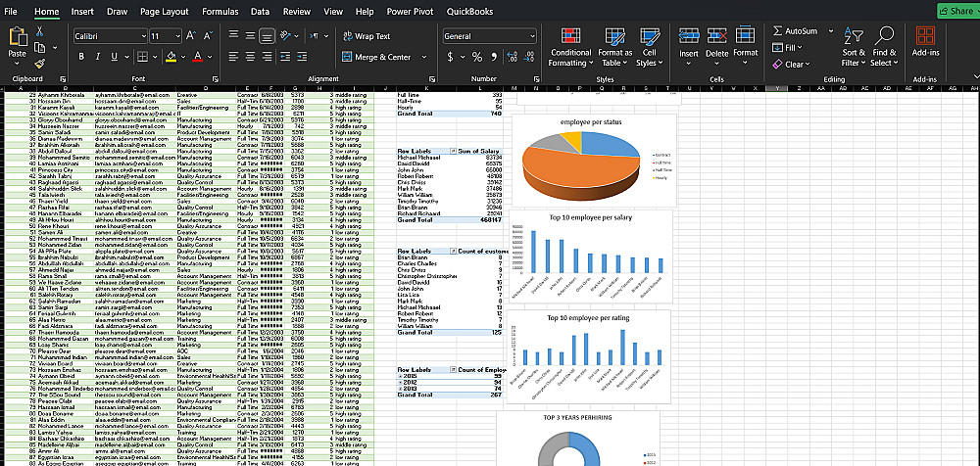The height and width of the screenshot is (466, 980).
Task: Click the Borders grid icon
Action: [140, 58]
